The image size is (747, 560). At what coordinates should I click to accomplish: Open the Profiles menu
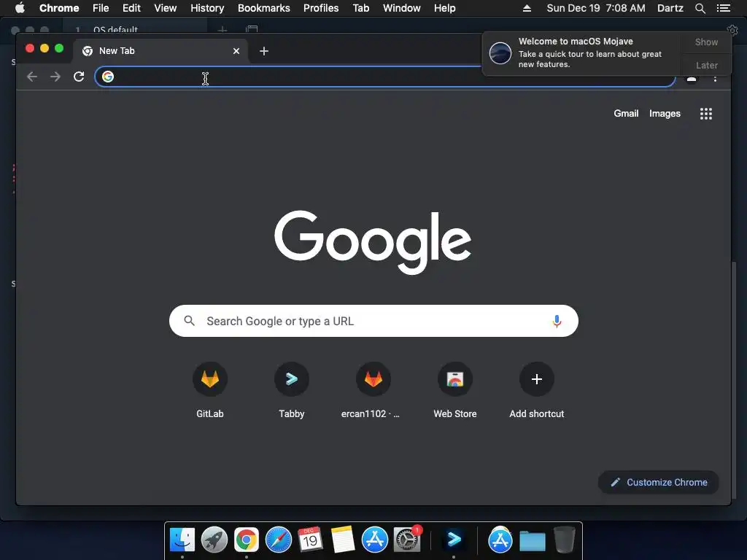321,8
